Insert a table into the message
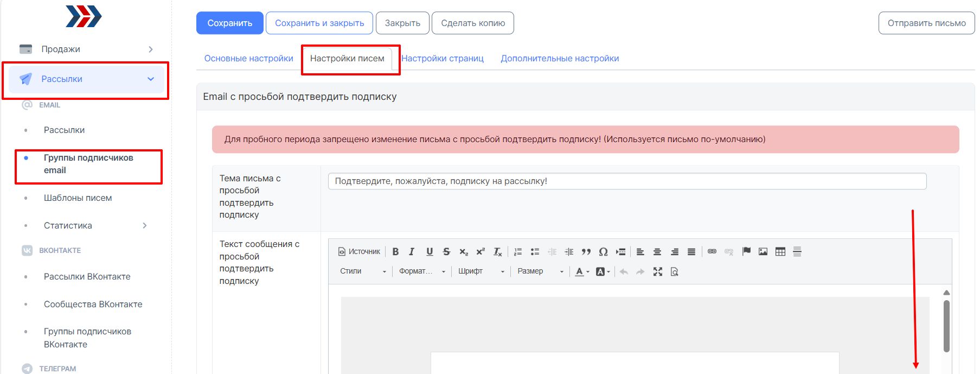The image size is (980, 374). point(780,251)
